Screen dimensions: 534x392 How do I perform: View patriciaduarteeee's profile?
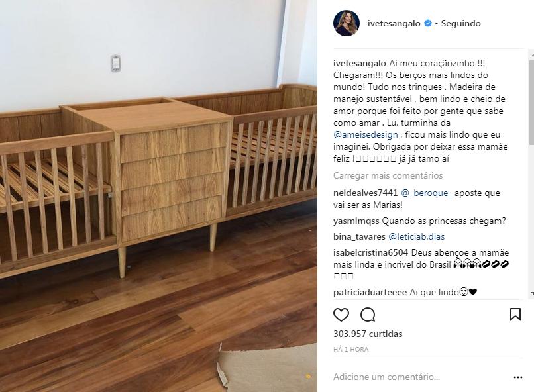coord(370,292)
